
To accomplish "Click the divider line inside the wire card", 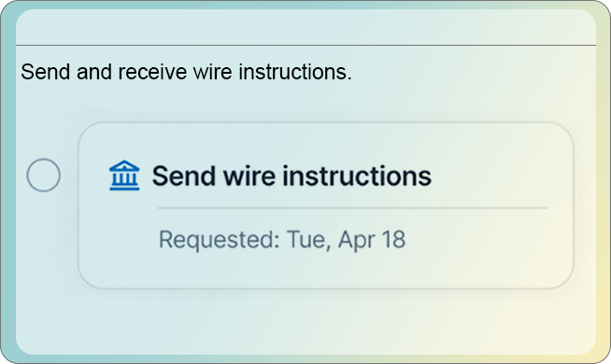I will (x=352, y=208).
